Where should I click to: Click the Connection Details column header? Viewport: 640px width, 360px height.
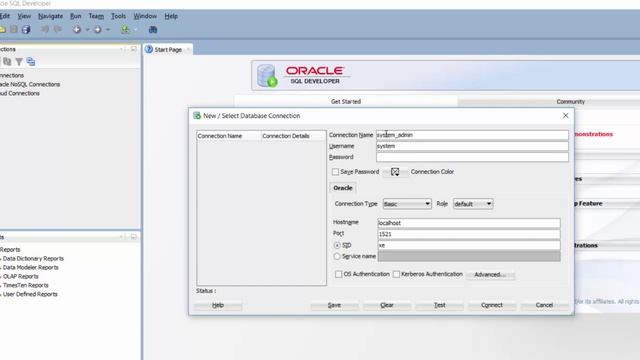pyautogui.click(x=293, y=136)
